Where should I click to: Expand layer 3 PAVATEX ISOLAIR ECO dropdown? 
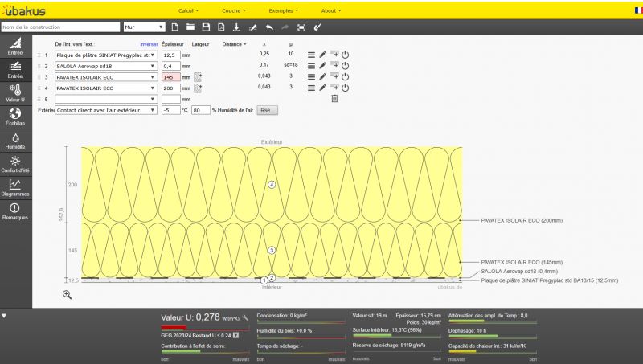pyautogui.click(x=105, y=77)
